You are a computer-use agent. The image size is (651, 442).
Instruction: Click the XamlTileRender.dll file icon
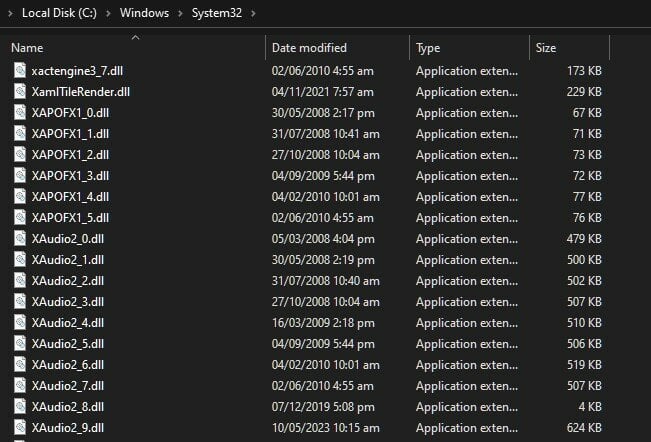20,91
